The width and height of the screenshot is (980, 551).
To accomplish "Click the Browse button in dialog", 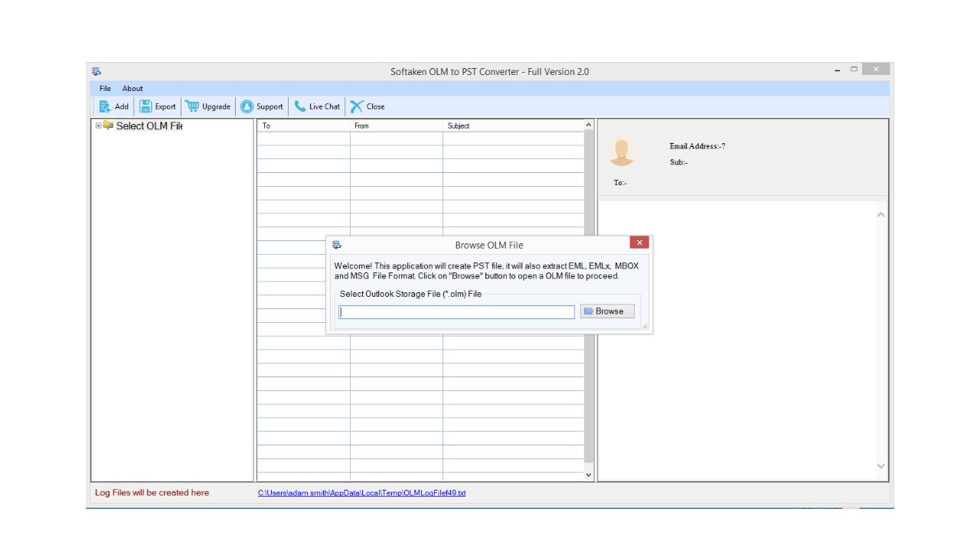I will click(606, 311).
